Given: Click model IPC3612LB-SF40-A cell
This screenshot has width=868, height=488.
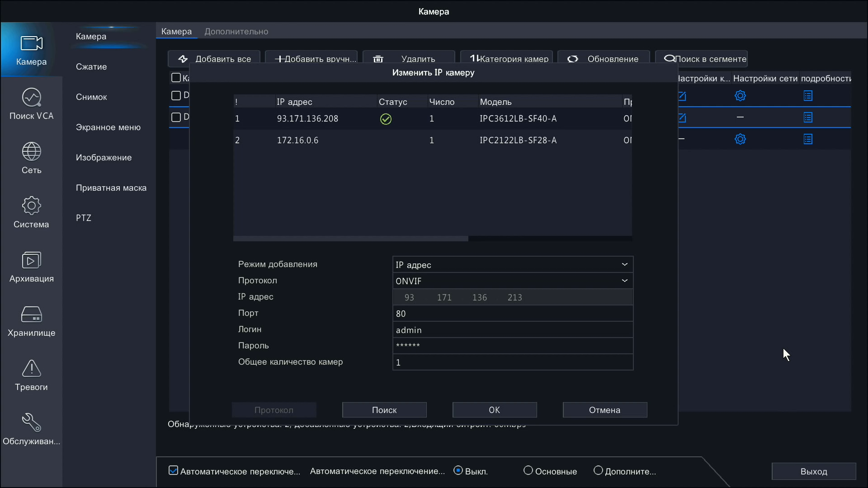Looking at the screenshot, I should point(518,118).
